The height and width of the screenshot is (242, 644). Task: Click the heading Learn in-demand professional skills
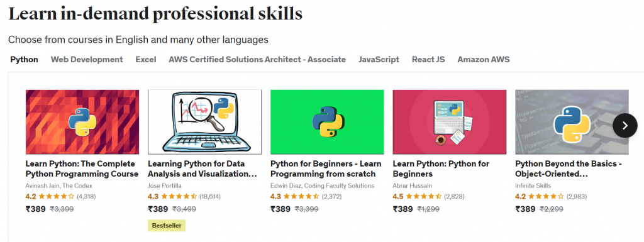click(x=156, y=14)
